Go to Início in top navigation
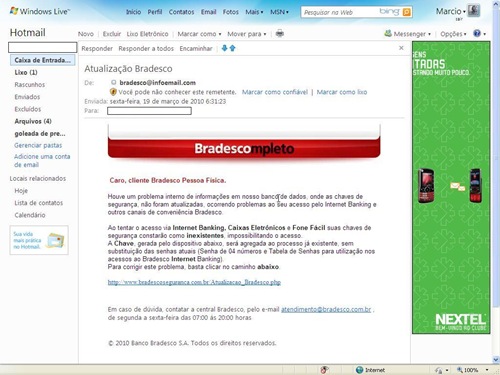The width and height of the screenshot is (500, 375). (133, 12)
